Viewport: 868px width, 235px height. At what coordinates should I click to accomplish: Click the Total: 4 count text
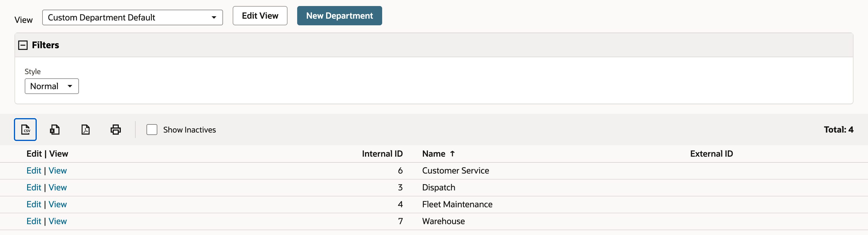click(x=838, y=130)
